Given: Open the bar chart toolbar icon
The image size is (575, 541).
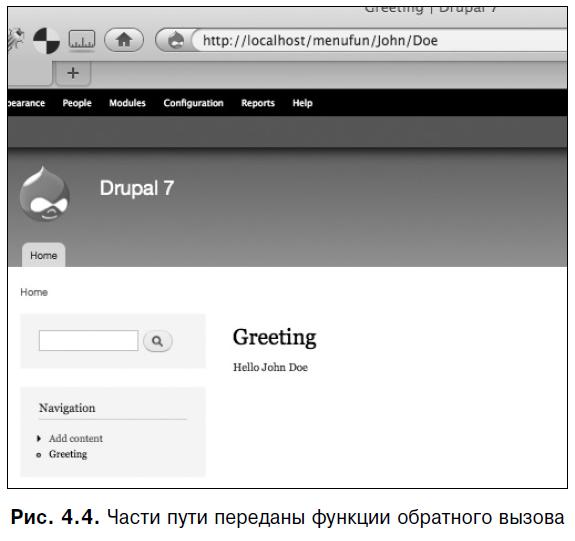Looking at the screenshot, I should coord(82,40).
